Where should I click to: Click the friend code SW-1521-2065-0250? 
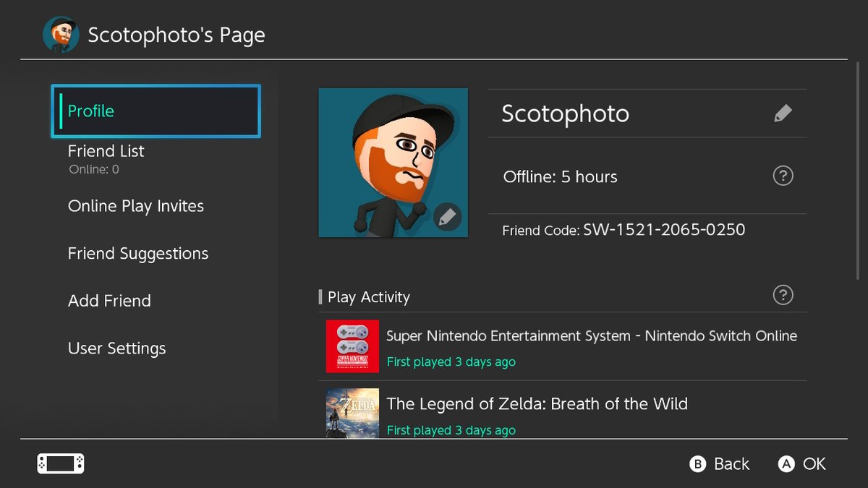(664, 230)
